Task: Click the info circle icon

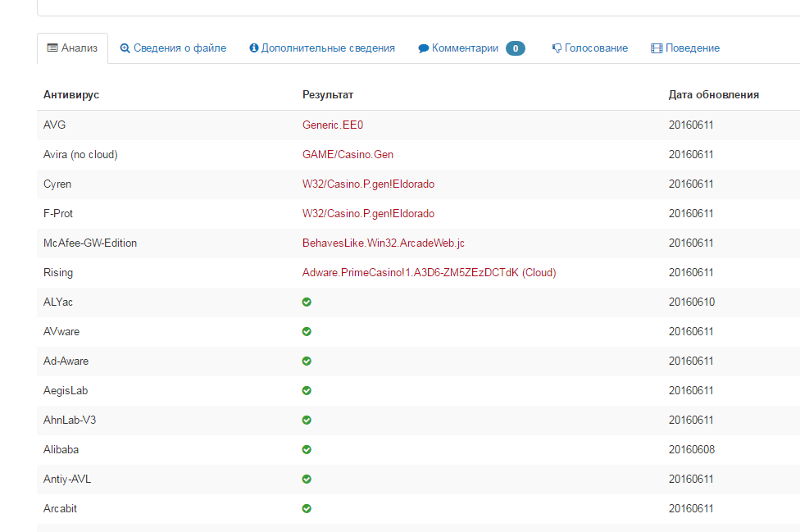Action: pyautogui.click(x=253, y=48)
